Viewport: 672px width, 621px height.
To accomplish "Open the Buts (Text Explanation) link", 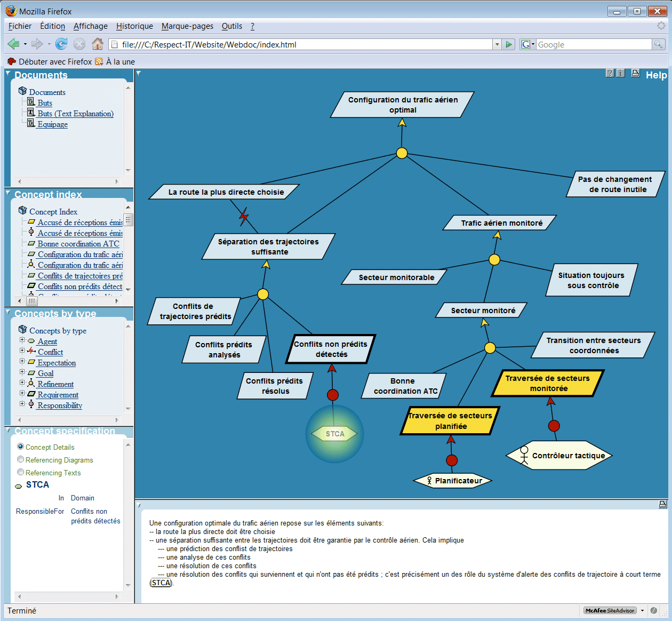I will tap(75, 114).
